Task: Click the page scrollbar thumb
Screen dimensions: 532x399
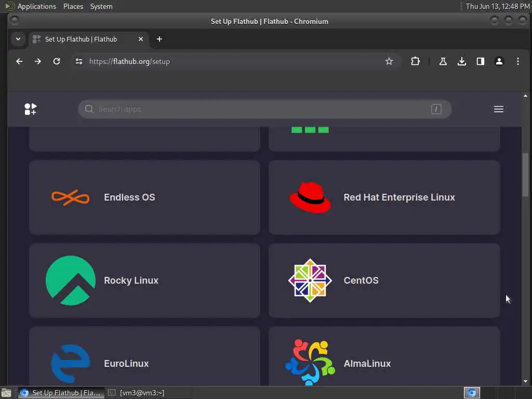Action: click(526, 175)
